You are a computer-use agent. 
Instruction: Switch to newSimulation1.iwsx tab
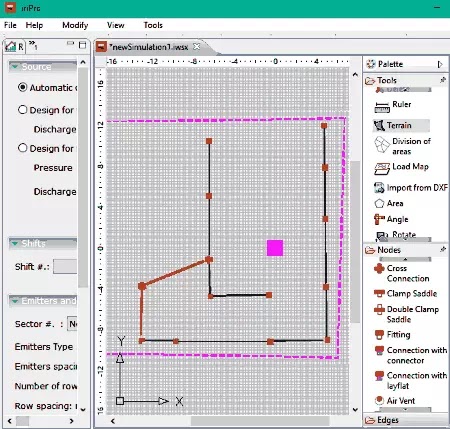click(148, 47)
